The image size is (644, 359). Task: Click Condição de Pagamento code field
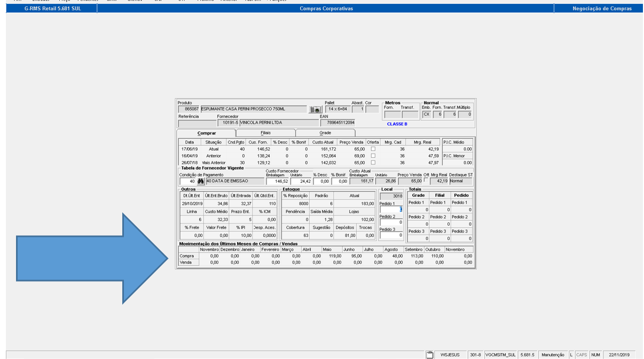187,181
